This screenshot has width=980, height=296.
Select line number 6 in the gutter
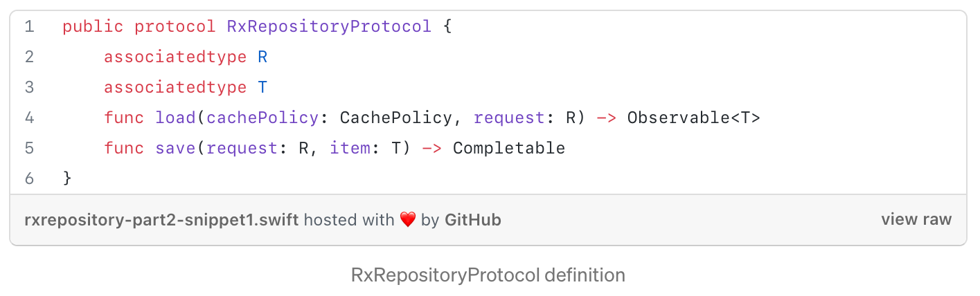click(x=29, y=178)
